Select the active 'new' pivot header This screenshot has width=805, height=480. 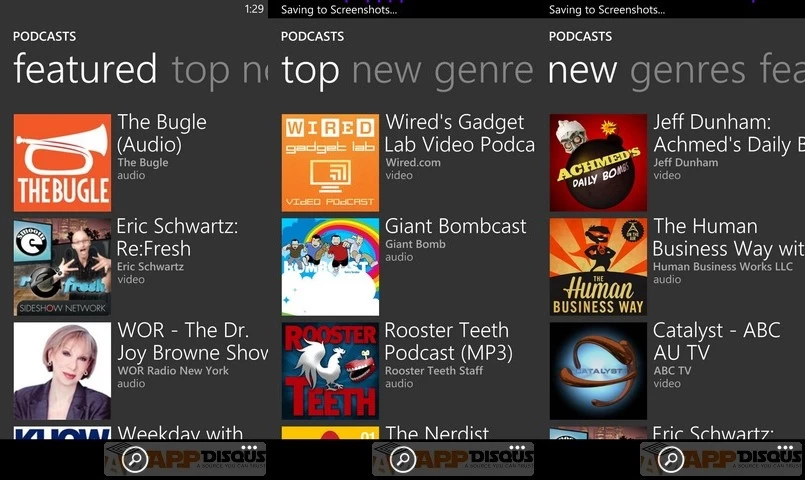(x=583, y=71)
